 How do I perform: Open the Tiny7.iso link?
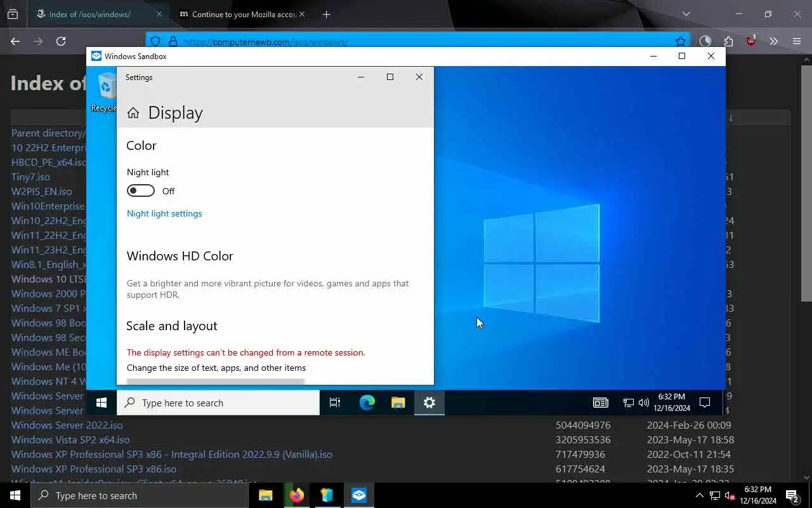coord(30,177)
